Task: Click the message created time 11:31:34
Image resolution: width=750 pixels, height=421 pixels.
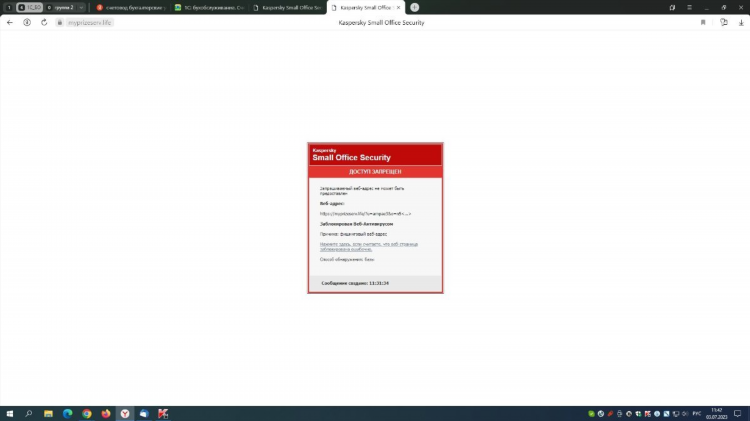Action: point(355,283)
